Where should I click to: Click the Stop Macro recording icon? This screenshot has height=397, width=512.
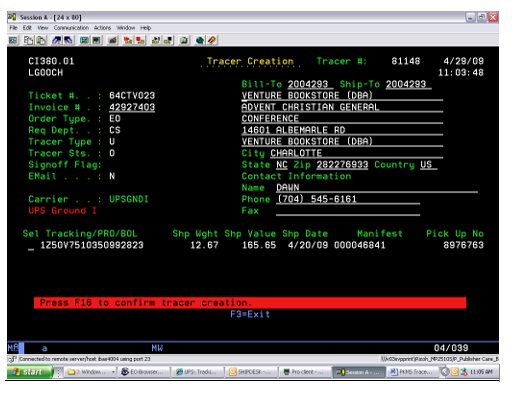point(140,40)
